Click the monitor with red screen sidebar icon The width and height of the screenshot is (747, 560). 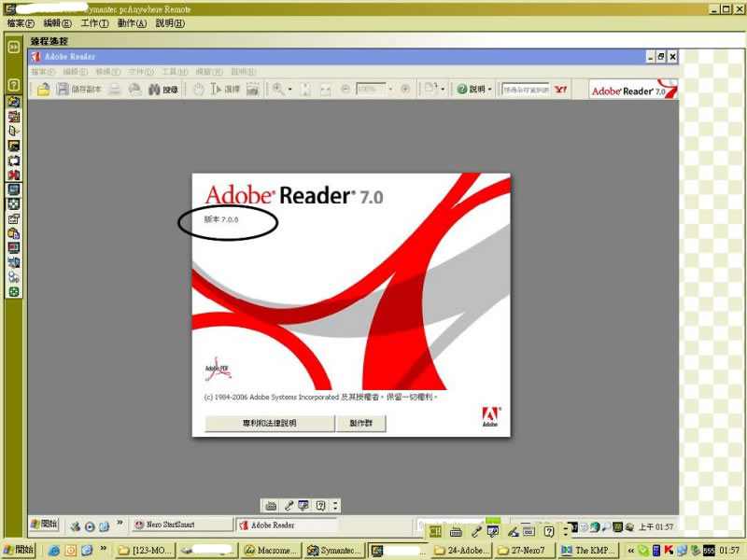14,248
